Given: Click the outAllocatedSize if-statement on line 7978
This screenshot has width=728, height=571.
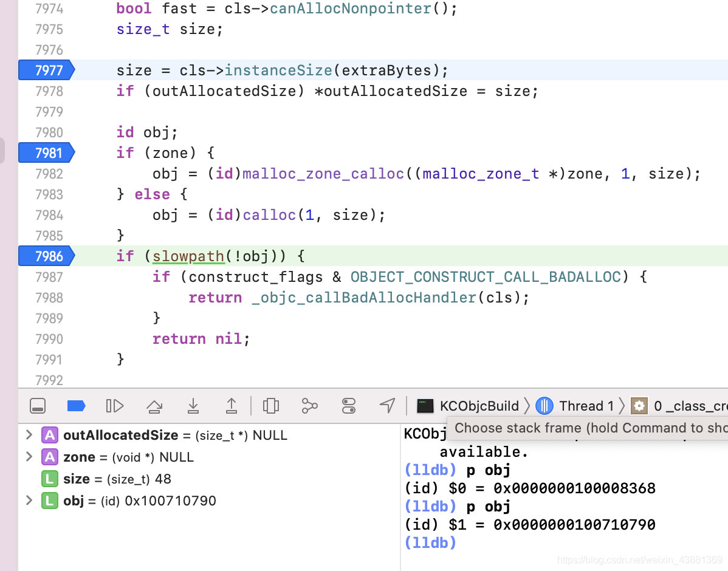Looking at the screenshot, I should point(328,91).
